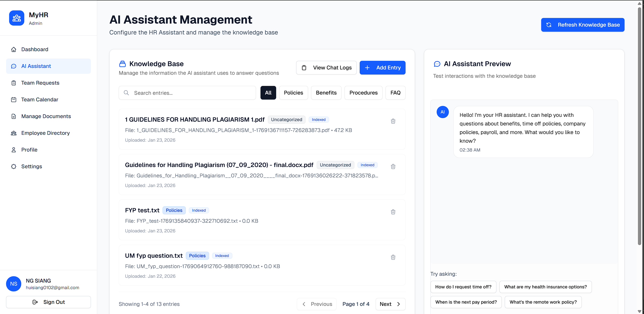The width and height of the screenshot is (644, 314).
Task: Filter entries by Policies
Action: click(293, 93)
